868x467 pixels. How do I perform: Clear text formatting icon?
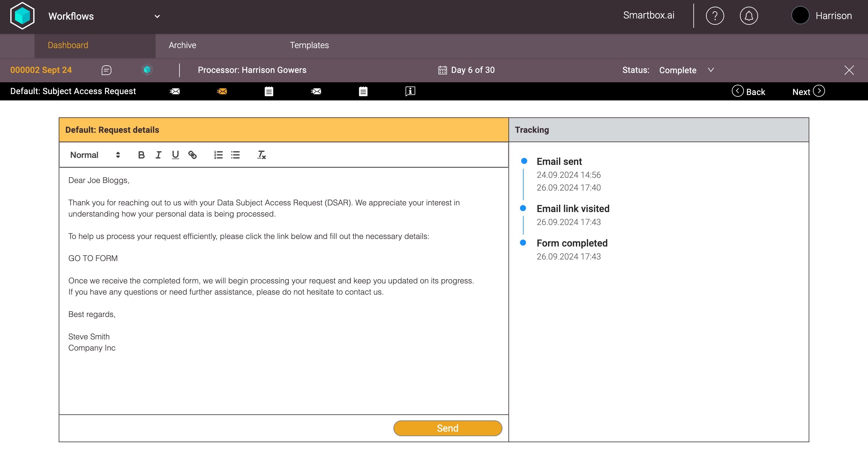(261, 155)
